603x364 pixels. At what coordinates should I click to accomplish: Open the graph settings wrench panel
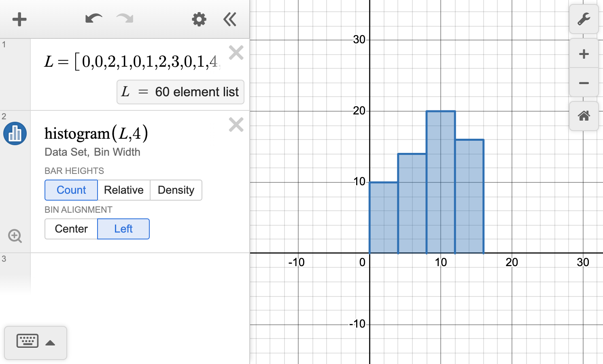pyautogui.click(x=584, y=19)
